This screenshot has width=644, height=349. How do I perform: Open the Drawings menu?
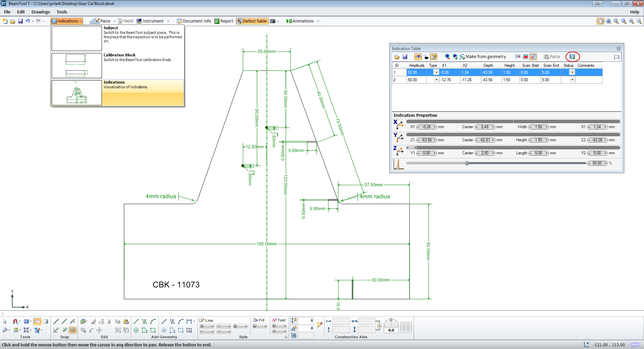tap(41, 12)
